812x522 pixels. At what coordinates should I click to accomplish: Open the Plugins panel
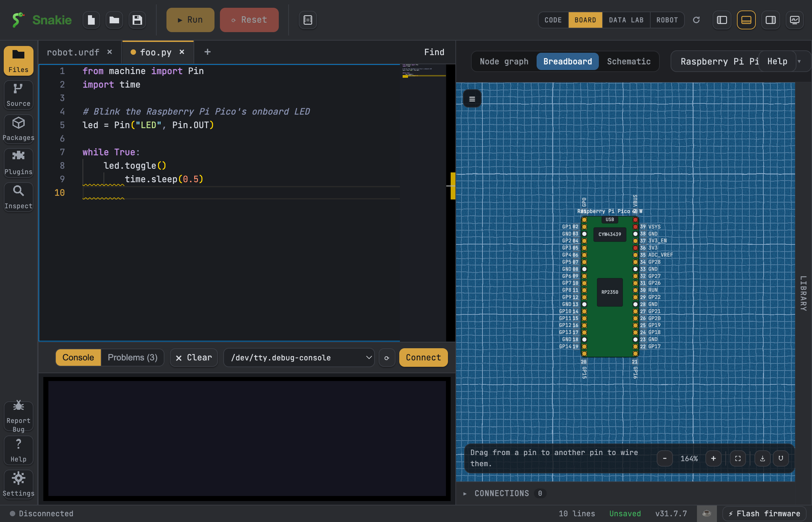(18, 163)
